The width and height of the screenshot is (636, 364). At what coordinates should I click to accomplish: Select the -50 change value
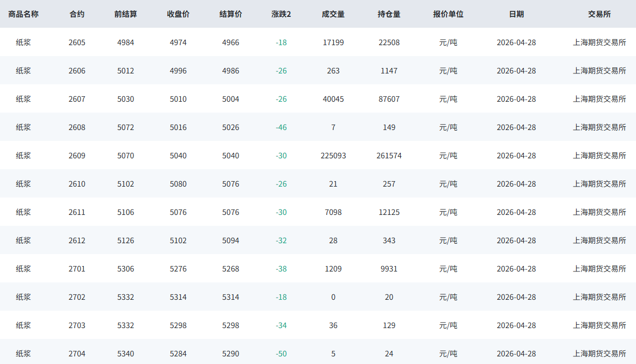pyautogui.click(x=281, y=354)
